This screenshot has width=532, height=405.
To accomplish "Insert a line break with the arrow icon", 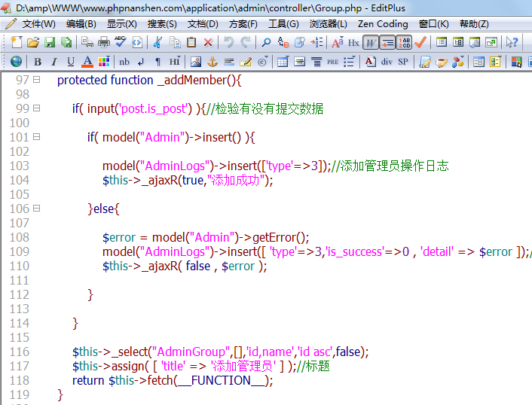I will [141, 62].
